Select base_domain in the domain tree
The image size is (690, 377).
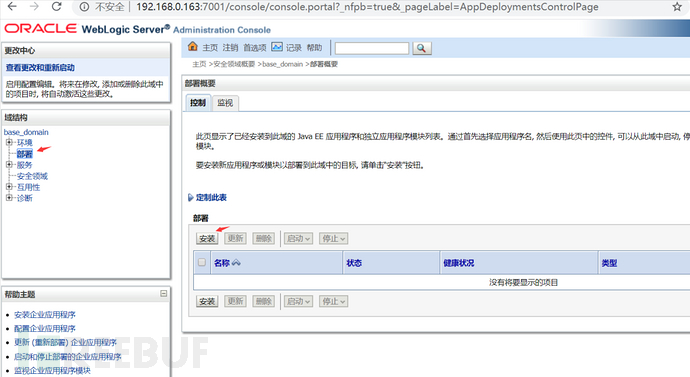(26, 132)
